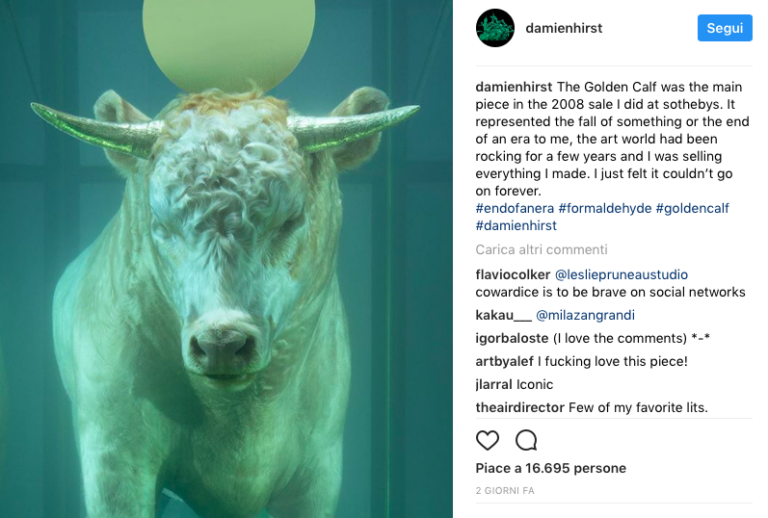The height and width of the screenshot is (518, 768).
Task: Visit commenter flaviocolker's profile
Action: point(511,274)
